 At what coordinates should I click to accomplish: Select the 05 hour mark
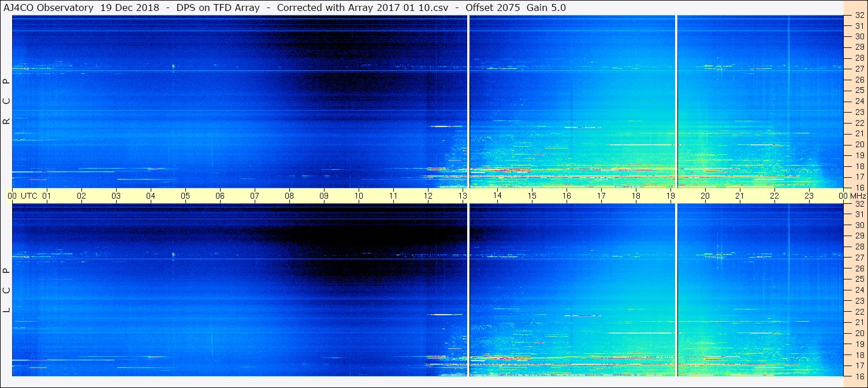(185, 196)
